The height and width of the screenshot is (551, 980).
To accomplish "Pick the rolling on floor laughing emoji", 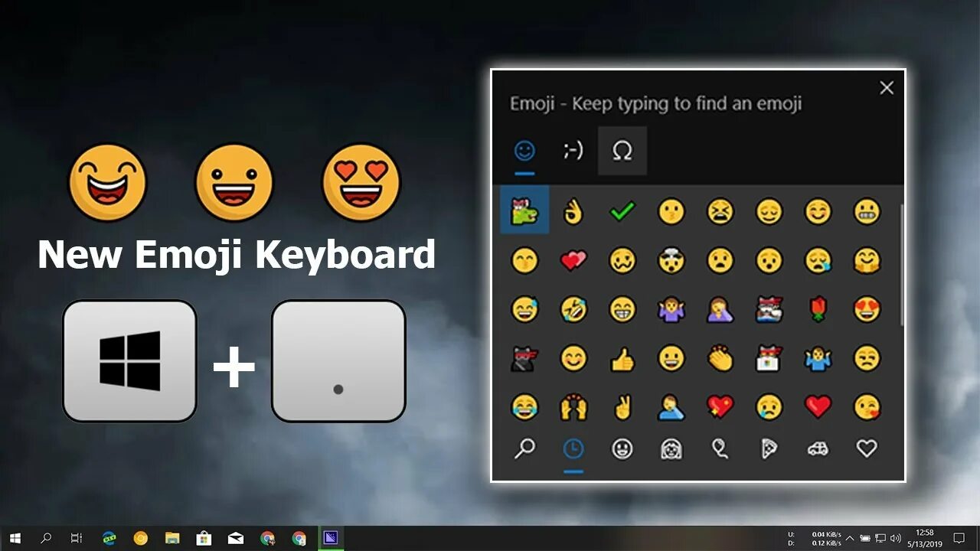I will tap(573, 309).
